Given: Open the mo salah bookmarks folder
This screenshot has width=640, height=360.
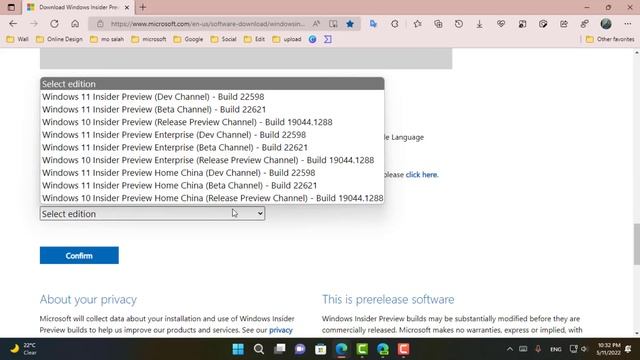Looking at the screenshot, I should pyautogui.click(x=107, y=39).
